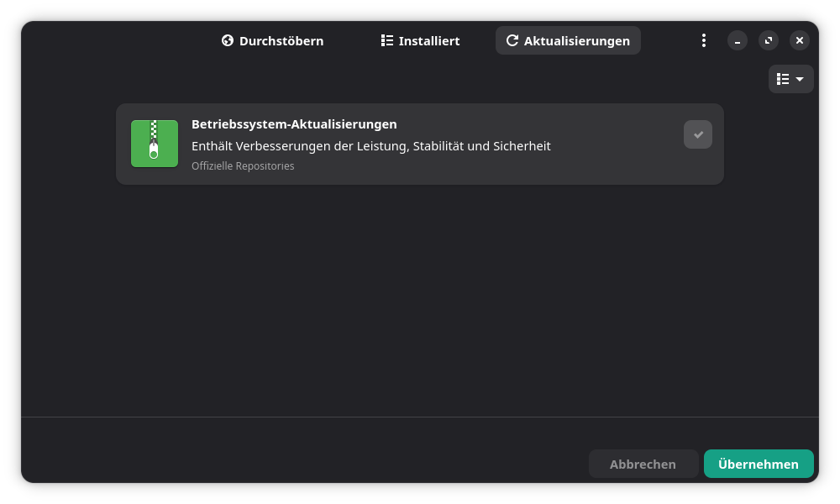
Task: Switch to the Durchstöbern tab
Action: coord(272,40)
